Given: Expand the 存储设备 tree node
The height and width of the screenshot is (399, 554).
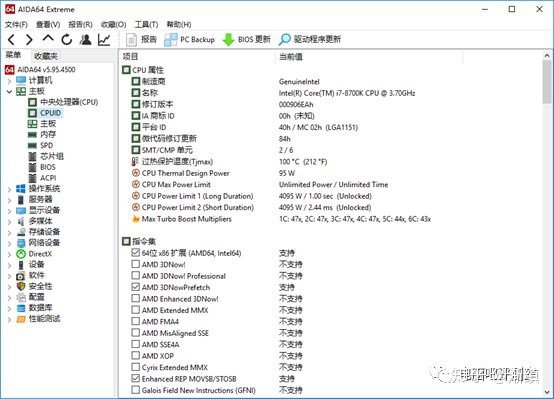Looking at the screenshot, I should coord(9,233).
